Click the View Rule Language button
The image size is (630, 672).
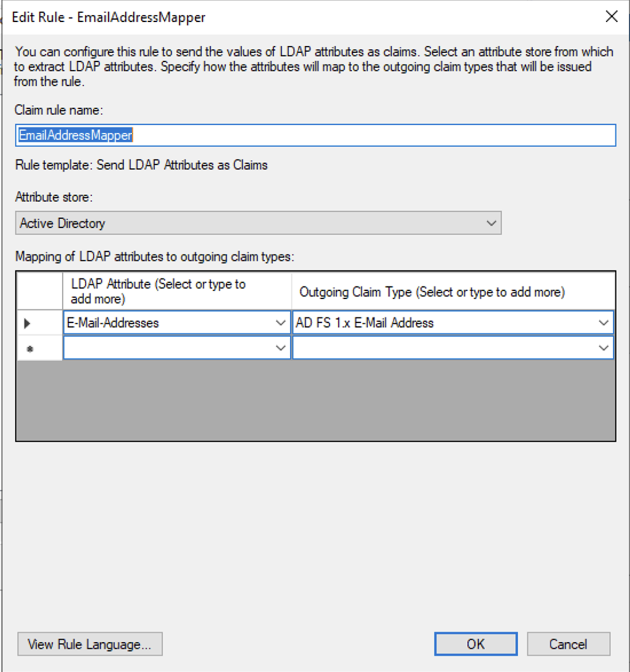[89, 644]
